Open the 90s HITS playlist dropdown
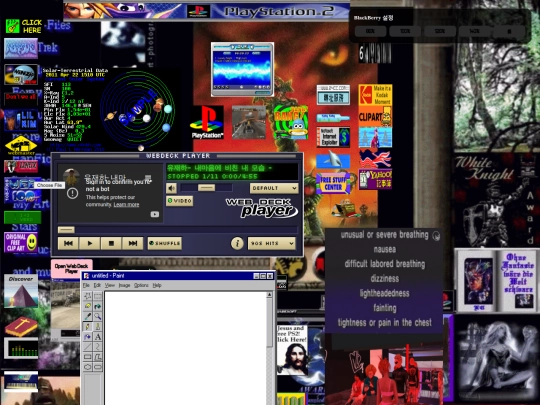Screen dimensions: 540x405 coord(271,243)
